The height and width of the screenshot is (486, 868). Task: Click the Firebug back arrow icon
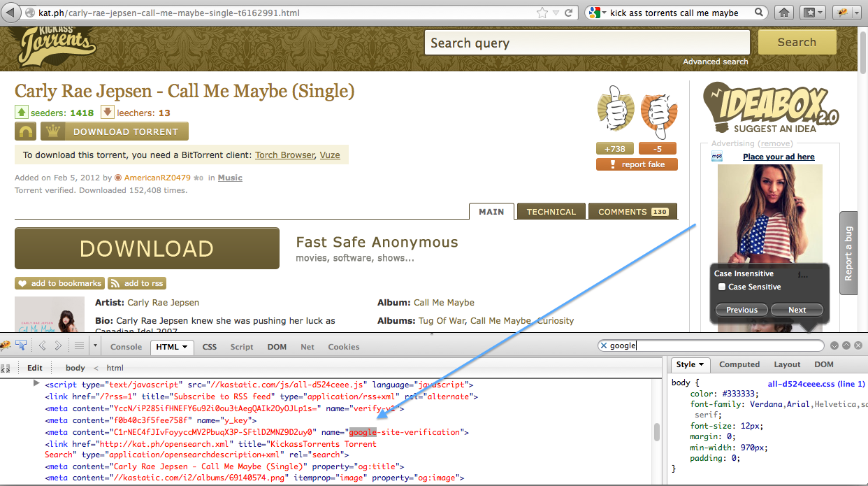(x=42, y=345)
